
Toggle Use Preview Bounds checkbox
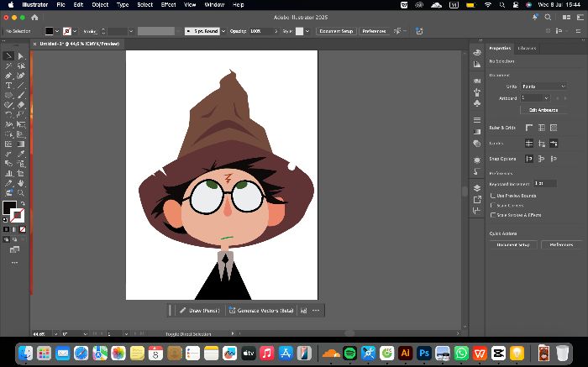[493, 196]
